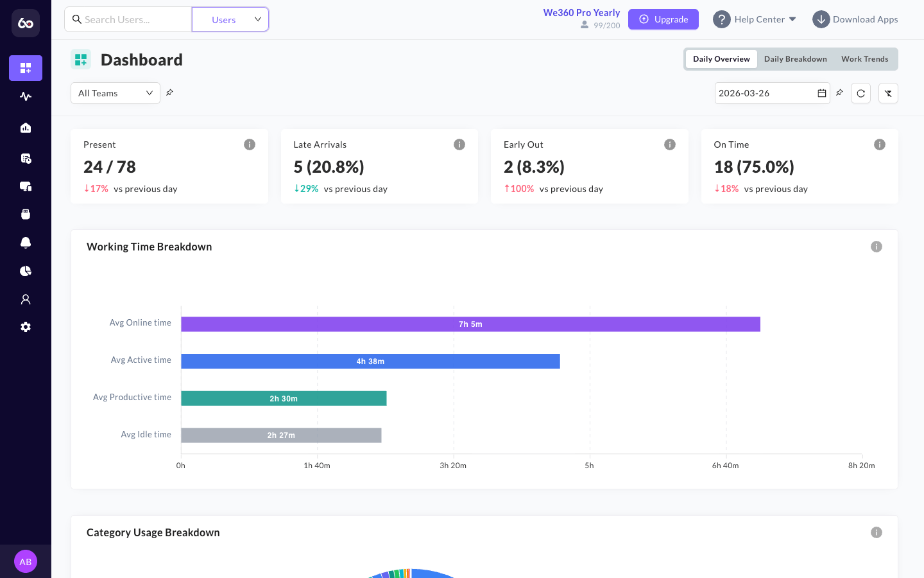Click the refresh button icon
This screenshot has height=578, width=924.
(861, 93)
